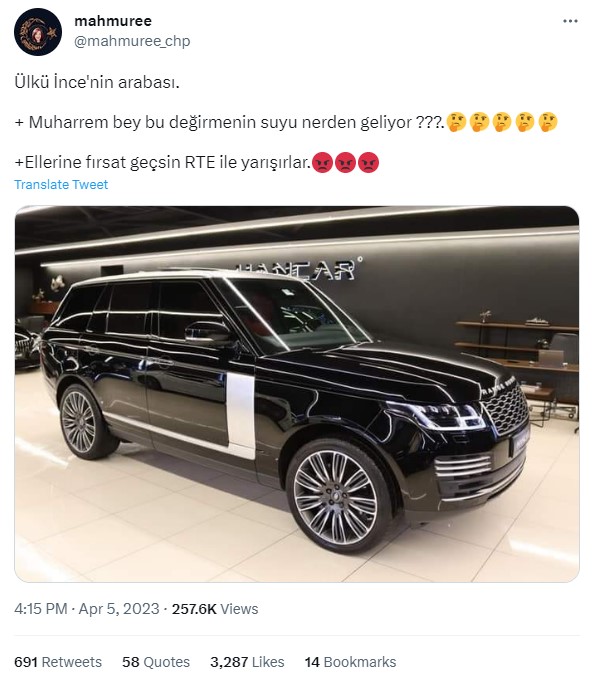
Task: Click the tweet text 'Ülkü İnce'nin arabası.'
Action: pos(97,82)
